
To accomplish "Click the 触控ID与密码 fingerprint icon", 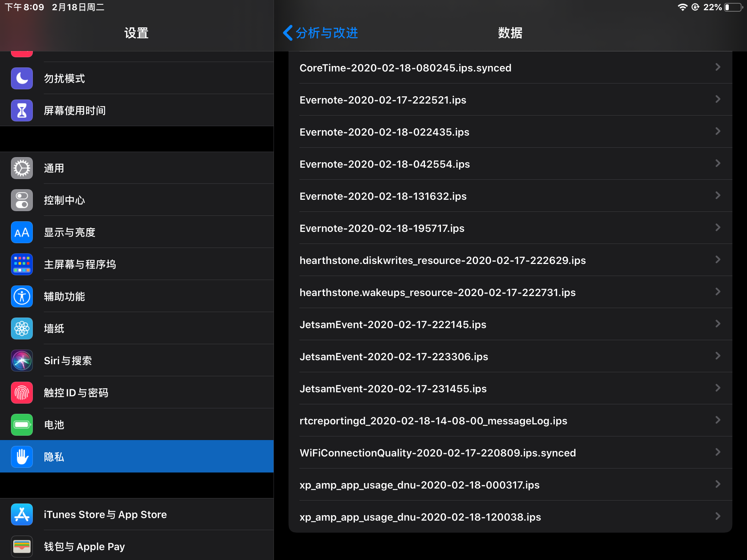I will pyautogui.click(x=22, y=392).
